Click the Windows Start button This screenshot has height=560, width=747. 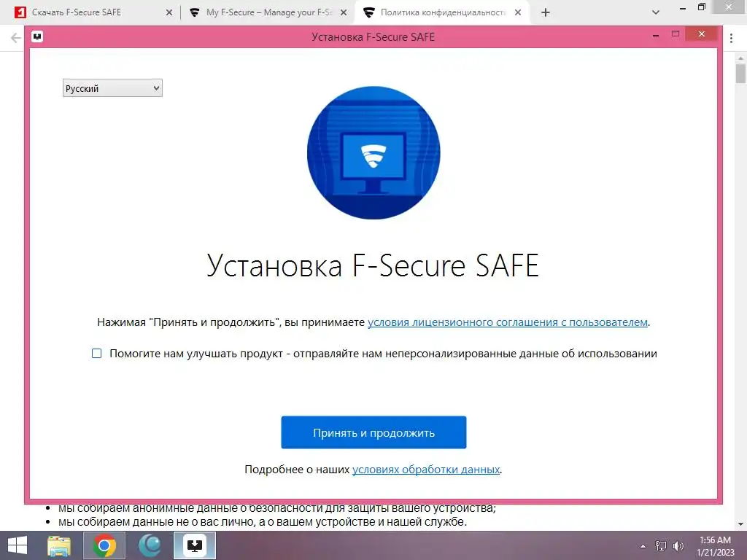click(18, 545)
